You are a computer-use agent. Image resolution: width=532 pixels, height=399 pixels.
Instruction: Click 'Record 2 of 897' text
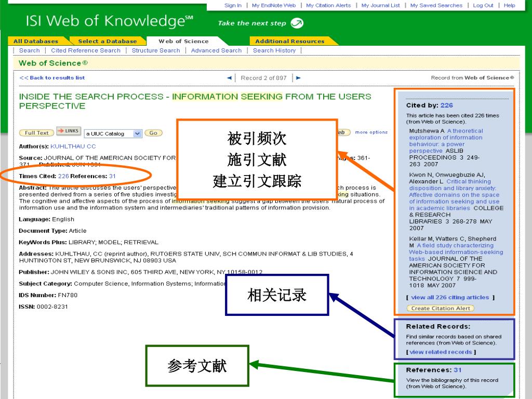(x=263, y=78)
